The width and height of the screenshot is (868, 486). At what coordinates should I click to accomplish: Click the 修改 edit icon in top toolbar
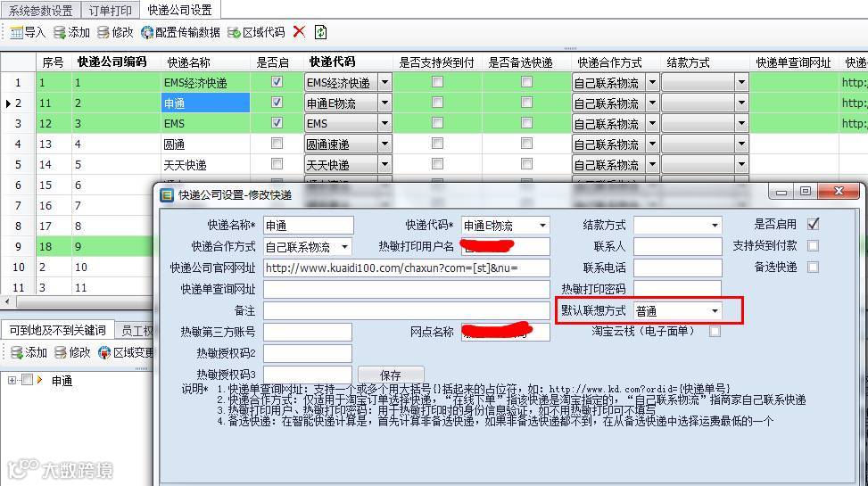pyautogui.click(x=103, y=32)
